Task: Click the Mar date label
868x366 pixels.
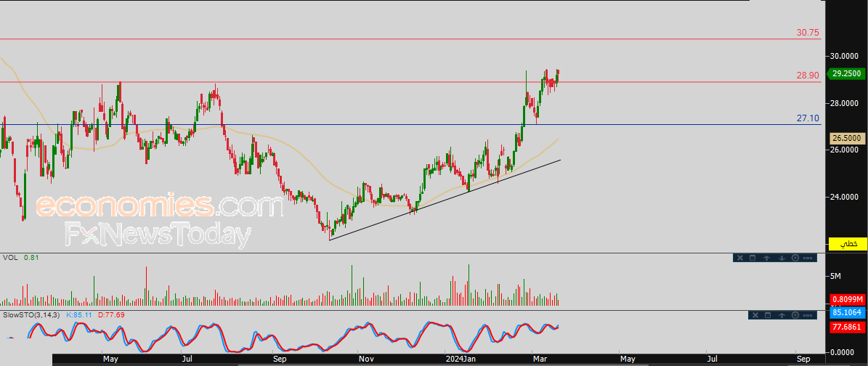Action: (x=540, y=359)
